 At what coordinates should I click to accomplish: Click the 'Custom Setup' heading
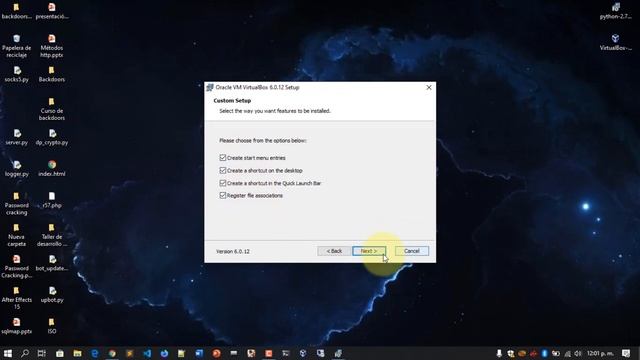click(232, 100)
